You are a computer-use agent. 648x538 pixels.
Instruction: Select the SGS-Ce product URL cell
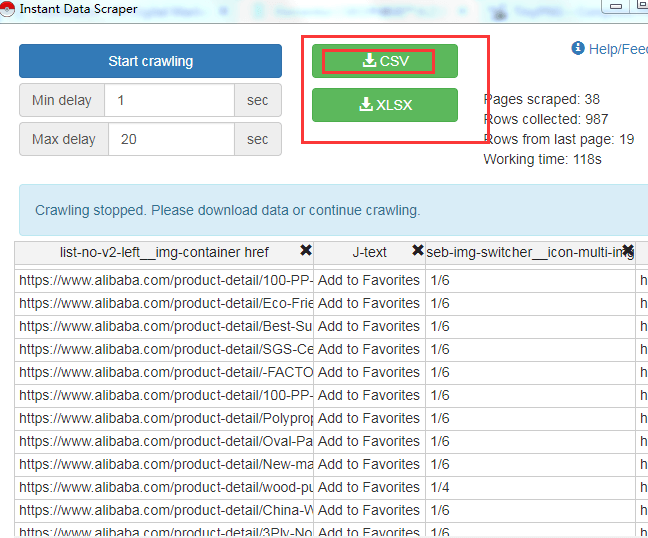[164, 350]
